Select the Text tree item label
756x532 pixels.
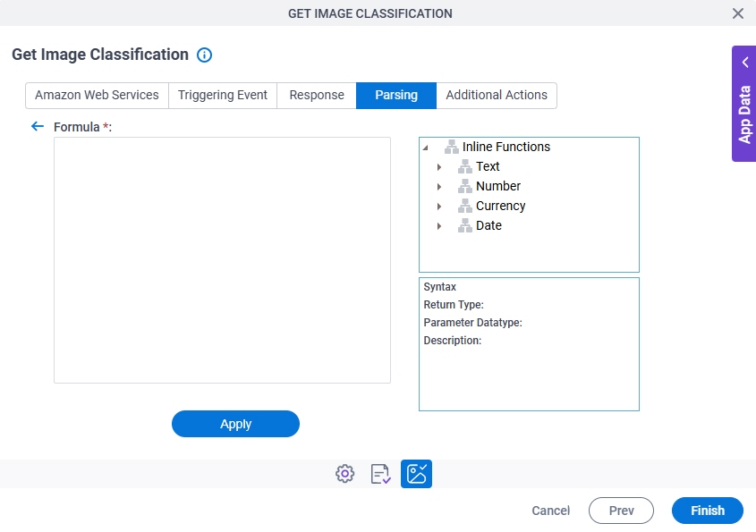point(488,166)
